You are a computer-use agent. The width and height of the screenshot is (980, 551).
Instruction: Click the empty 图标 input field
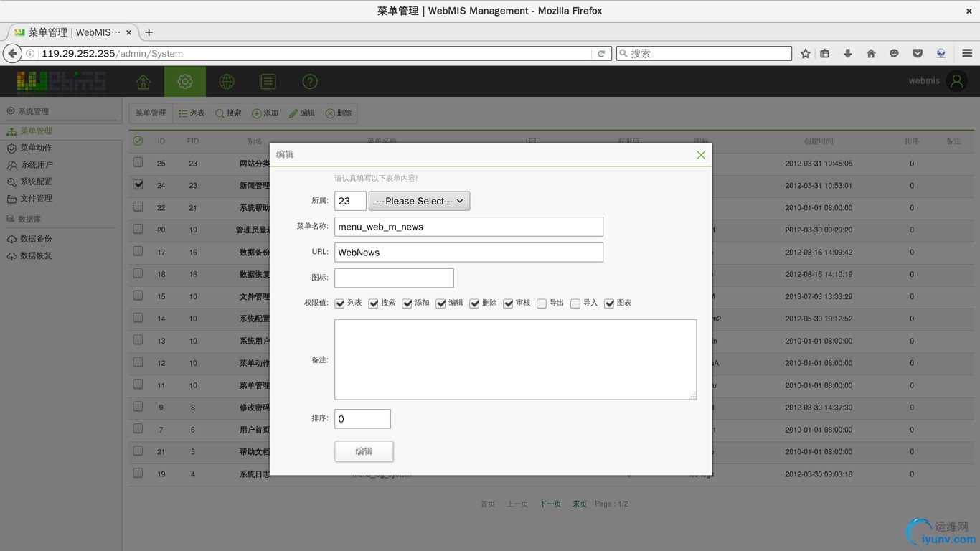394,278
